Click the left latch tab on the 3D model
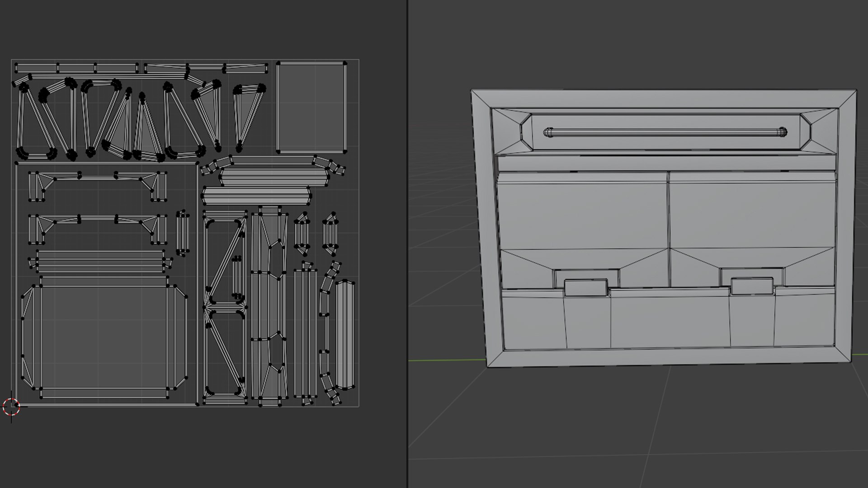The height and width of the screenshot is (488, 868). click(x=586, y=287)
